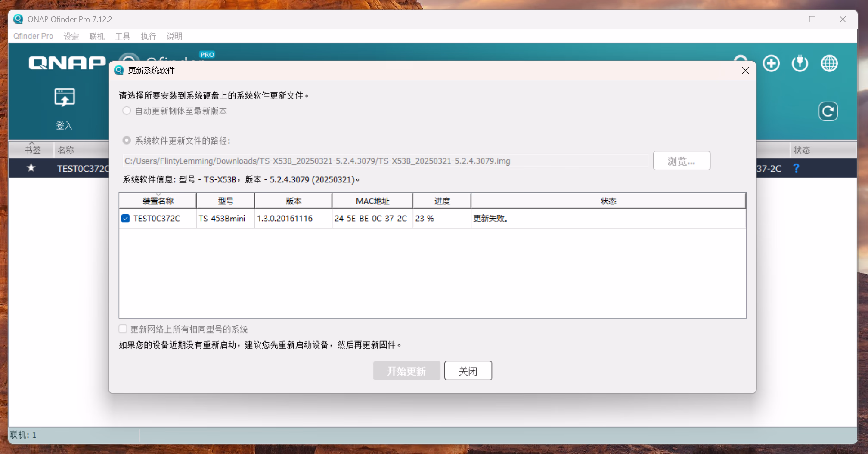Open the Qfinder Pro menu

click(33, 36)
